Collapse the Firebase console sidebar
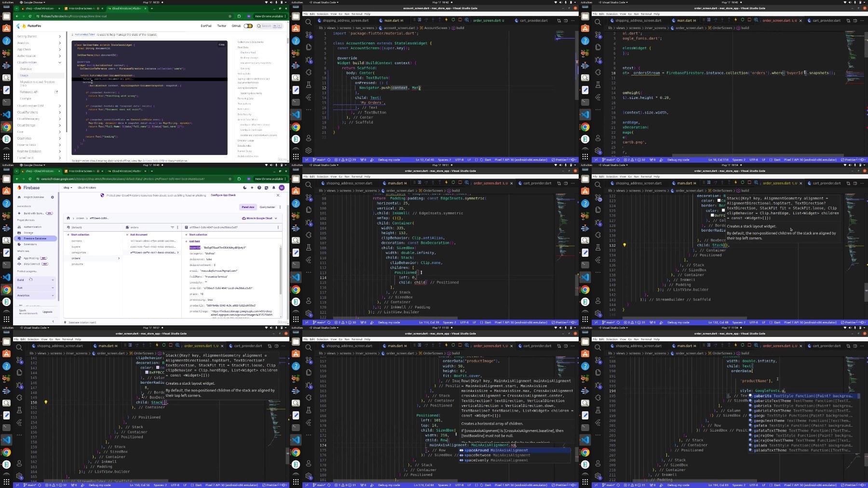 click(x=54, y=321)
